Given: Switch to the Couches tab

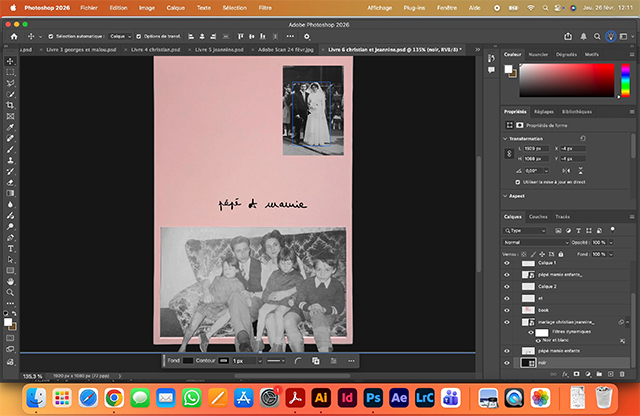Looking at the screenshot, I should (x=538, y=217).
